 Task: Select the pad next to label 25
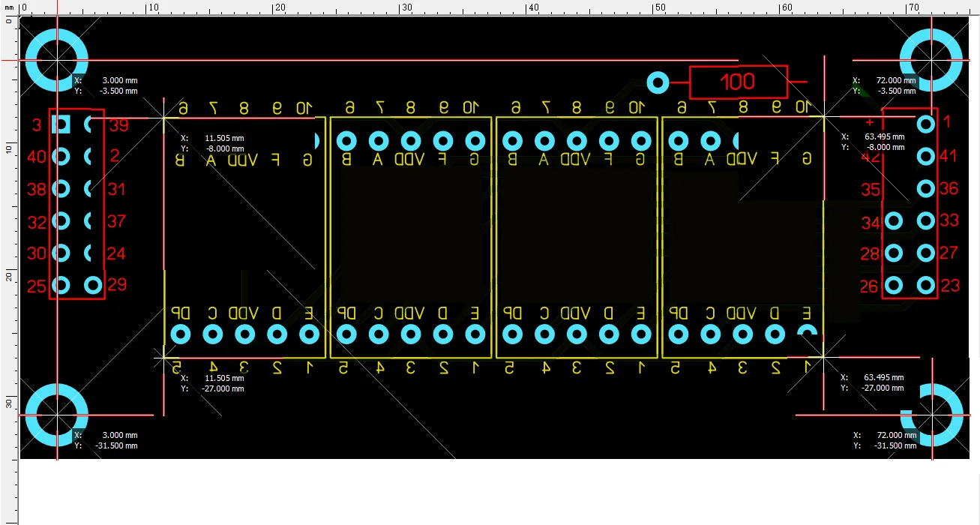pos(61,285)
